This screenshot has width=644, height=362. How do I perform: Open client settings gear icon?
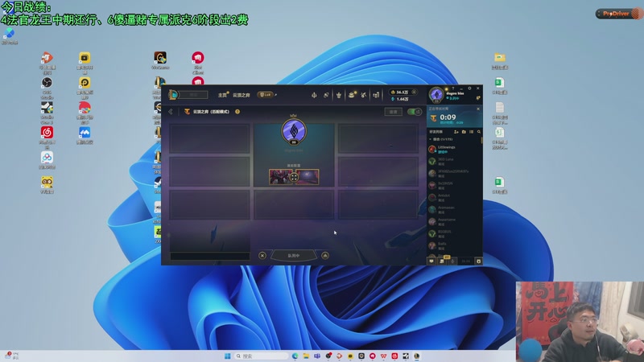pyautogui.click(x=469, y=88)
